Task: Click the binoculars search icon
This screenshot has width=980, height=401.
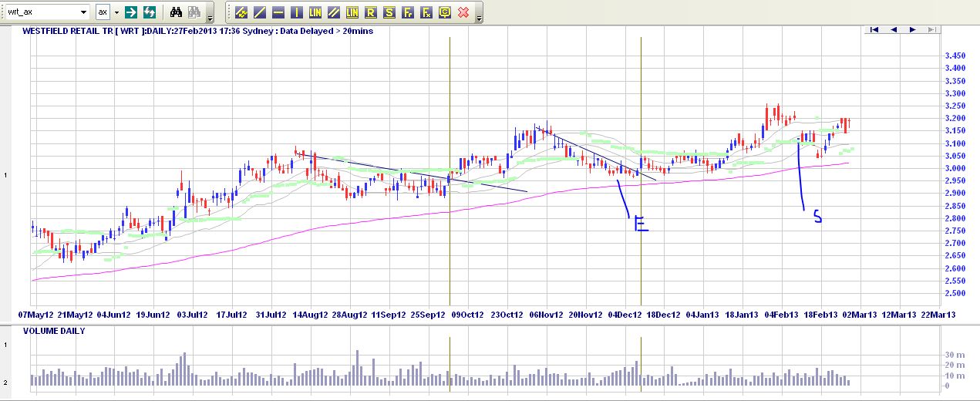Action: point(176,12)
